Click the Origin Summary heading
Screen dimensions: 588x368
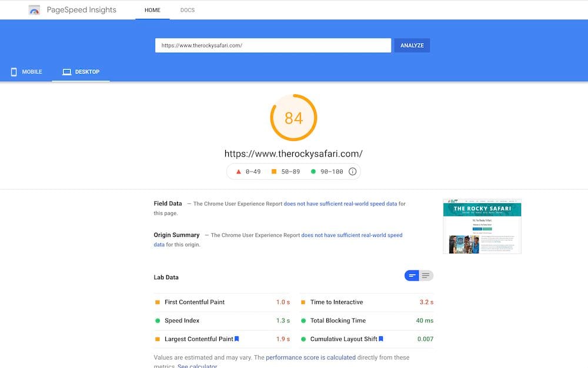176,235
